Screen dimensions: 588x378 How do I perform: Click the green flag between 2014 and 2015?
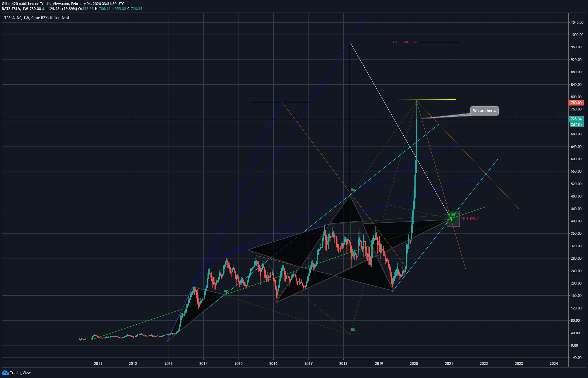(226, 291)
